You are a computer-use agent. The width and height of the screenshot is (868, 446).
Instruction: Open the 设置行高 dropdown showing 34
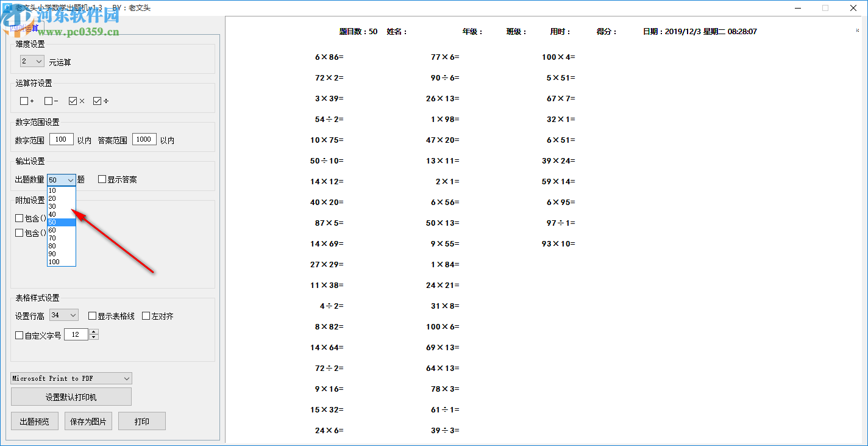coord(64,315)
